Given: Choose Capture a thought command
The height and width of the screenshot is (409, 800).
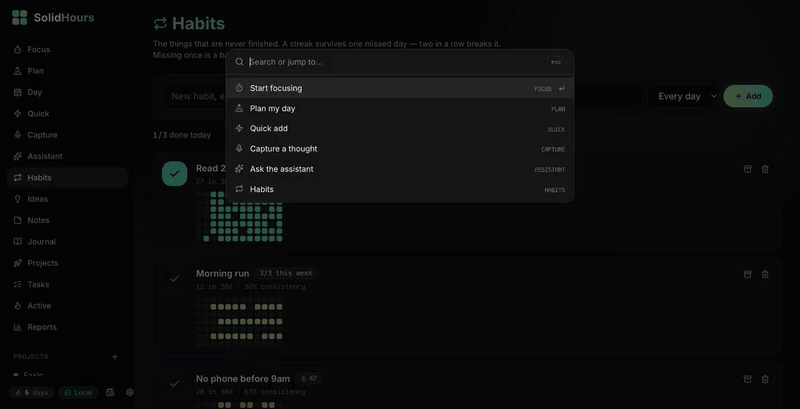Looking at the screenshot, I should [x=400, y=149].
